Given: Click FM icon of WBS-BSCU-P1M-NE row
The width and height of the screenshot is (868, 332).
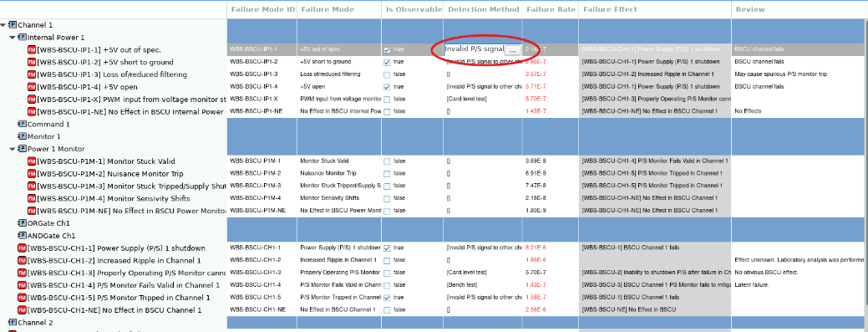Looking at the screenshot, I should (32, 211).
